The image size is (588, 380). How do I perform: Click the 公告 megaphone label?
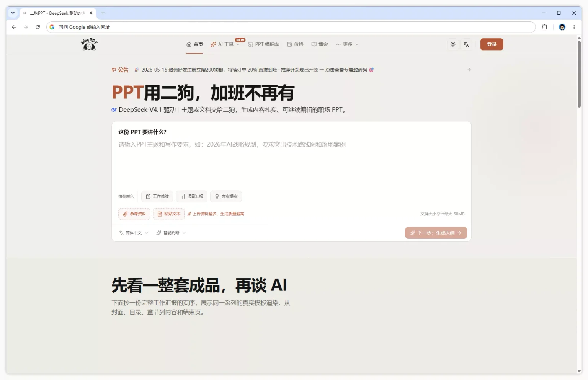point(120,70)
